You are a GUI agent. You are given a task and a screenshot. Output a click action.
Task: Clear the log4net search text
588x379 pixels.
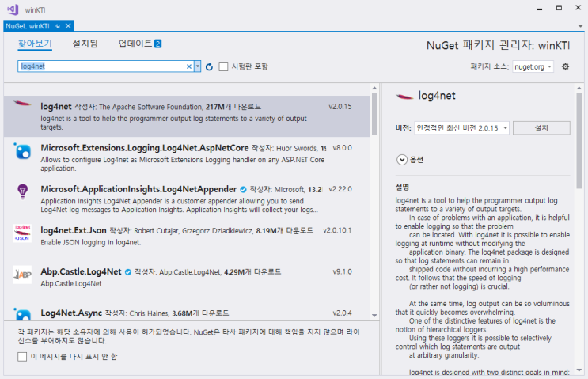point(189,66)
